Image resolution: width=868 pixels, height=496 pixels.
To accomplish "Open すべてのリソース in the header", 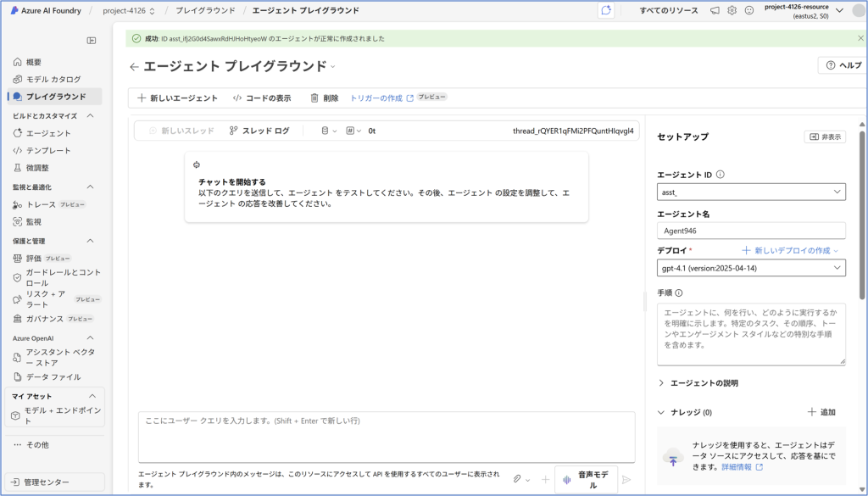I will coord(669,10).
